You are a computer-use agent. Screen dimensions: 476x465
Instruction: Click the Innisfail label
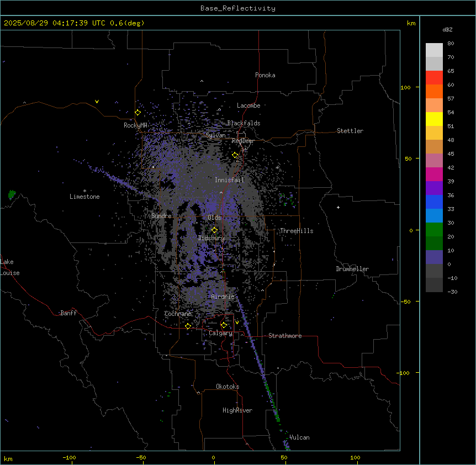[x=230, y=180]
